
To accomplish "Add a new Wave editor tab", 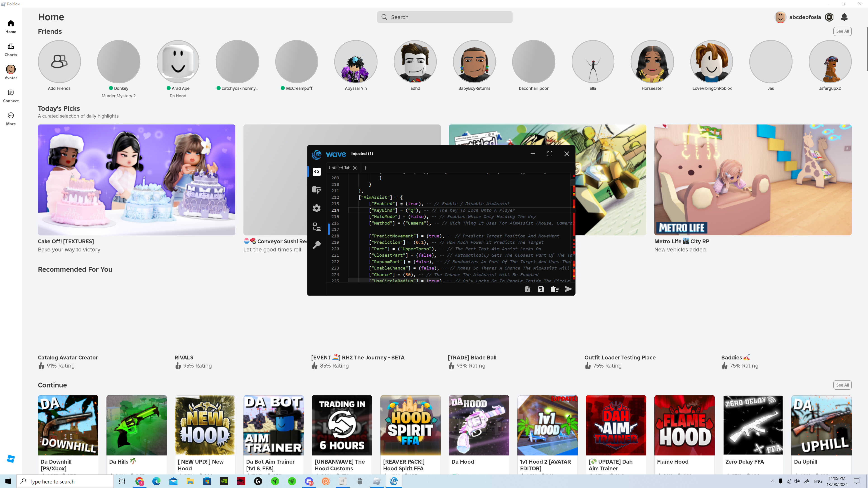I will click(x=365, y=168).
